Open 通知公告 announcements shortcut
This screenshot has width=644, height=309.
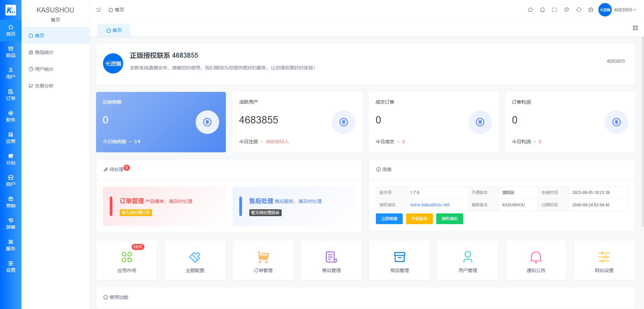536,260
